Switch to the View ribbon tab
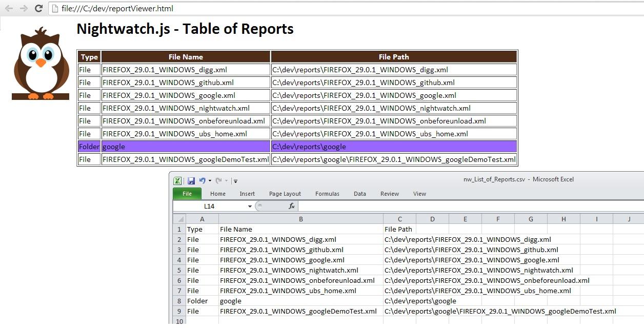This screenshot has height=330, width=644. [420, 194]
